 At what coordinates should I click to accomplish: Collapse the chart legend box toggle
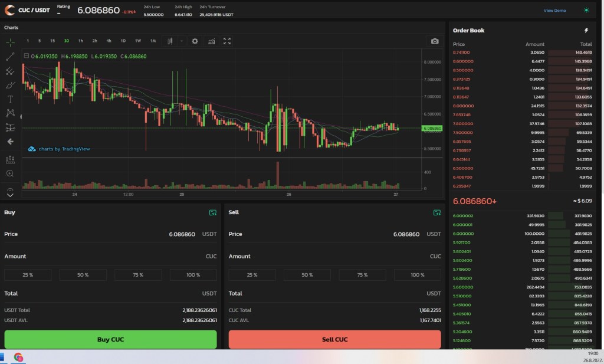[x=26, y=56]
